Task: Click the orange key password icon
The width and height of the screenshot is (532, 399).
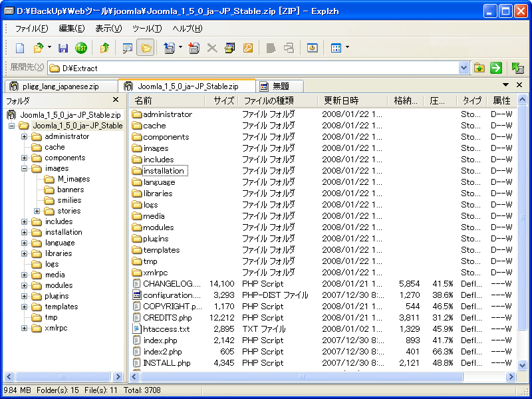Action: click(x=248, y=48)
